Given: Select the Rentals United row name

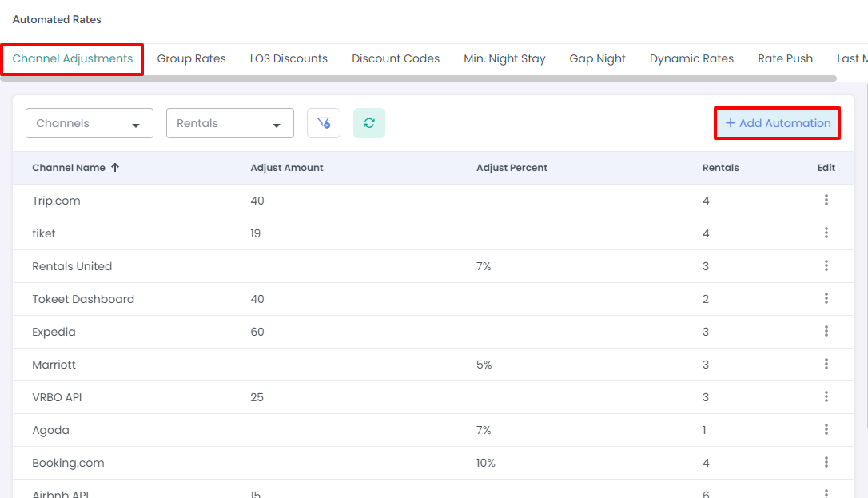Looking at the screenshot, I should (x=72, y=266).
